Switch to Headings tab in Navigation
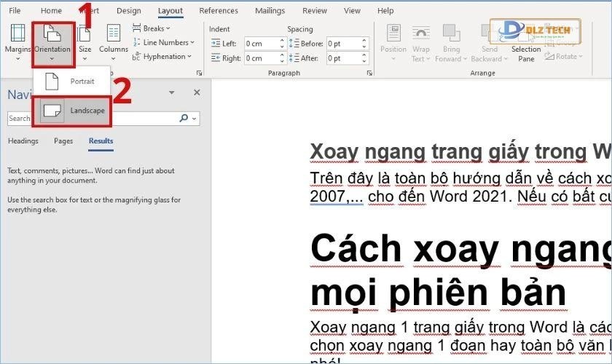Viewport: 612px width, 364px height. point(23,141)
